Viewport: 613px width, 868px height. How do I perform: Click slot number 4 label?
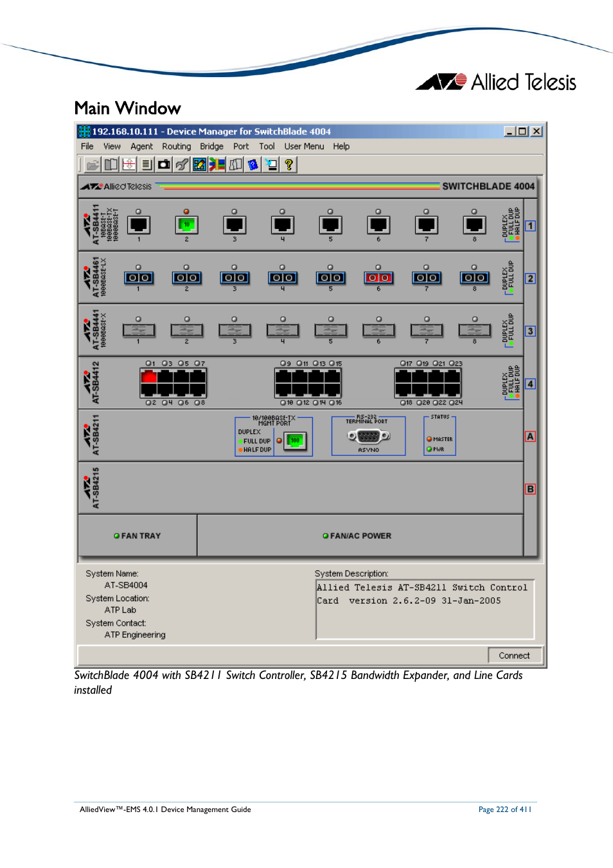530,384
